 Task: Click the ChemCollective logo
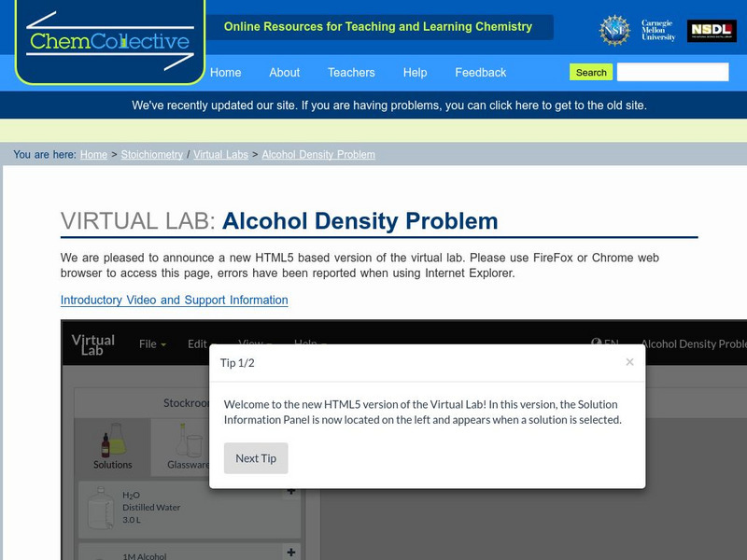[110, 41]
